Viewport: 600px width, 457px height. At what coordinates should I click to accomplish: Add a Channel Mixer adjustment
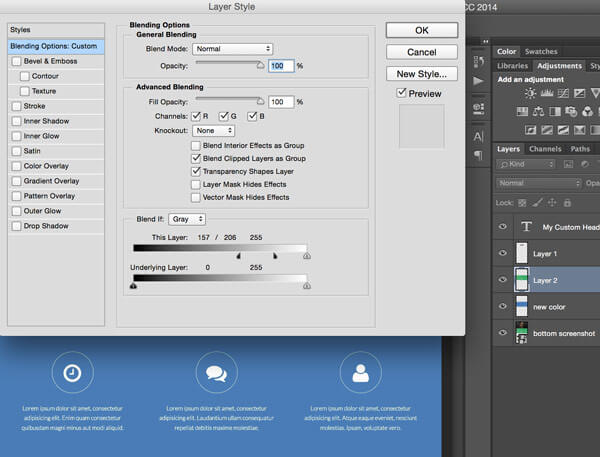coord(587,111)
